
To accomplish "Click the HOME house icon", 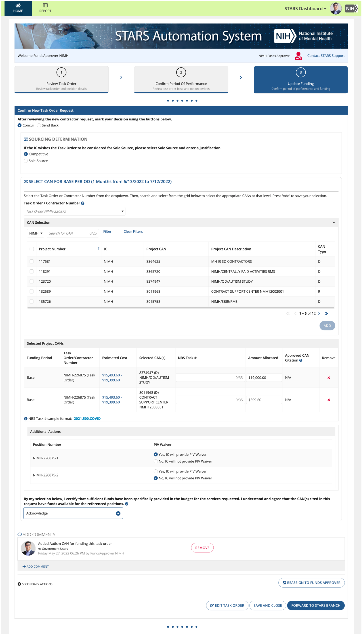I will click(18, 5).
